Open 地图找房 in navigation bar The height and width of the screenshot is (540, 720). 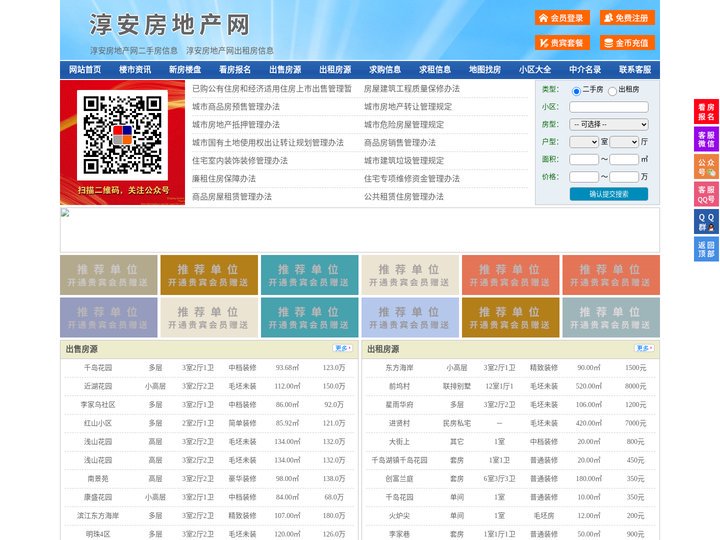point(485,70)
